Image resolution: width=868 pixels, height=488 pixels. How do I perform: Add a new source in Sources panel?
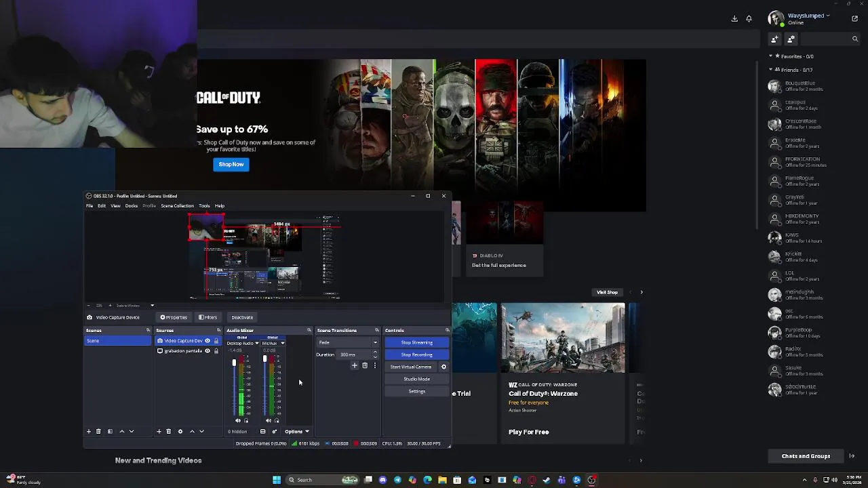pos(159,431)
